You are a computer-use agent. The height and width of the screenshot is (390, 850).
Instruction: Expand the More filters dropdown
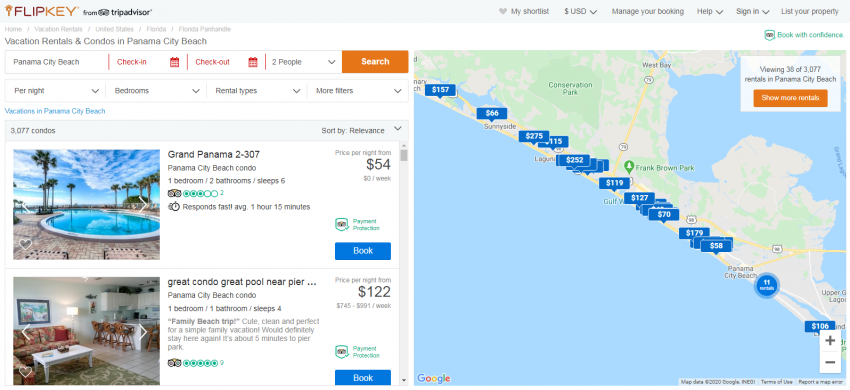click(358, 91)
